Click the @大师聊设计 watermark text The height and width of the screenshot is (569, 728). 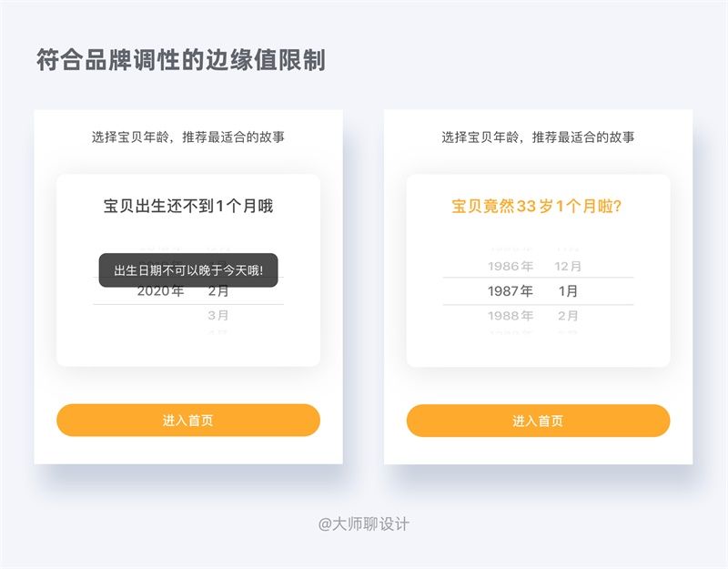[363, 524]
